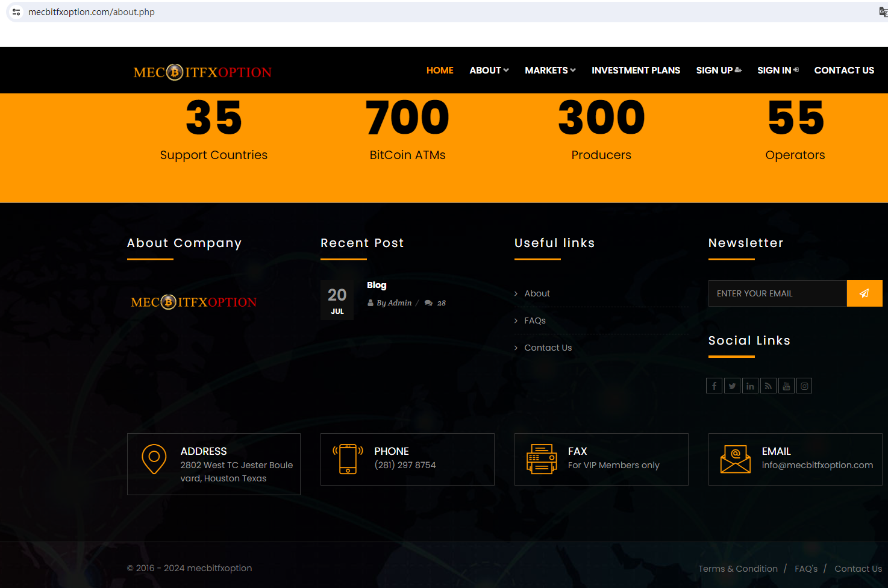Click the MecBitFxOption logo in header

click(x=202, y=72)
